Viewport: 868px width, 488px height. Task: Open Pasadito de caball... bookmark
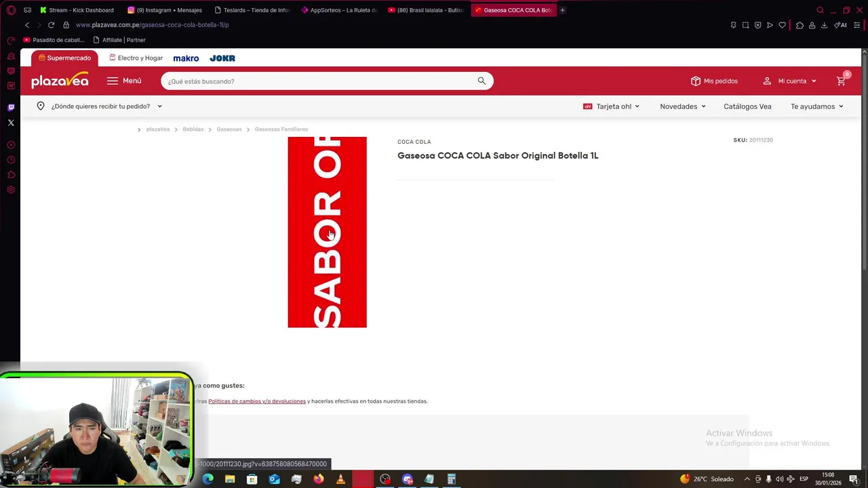(54, 40)
